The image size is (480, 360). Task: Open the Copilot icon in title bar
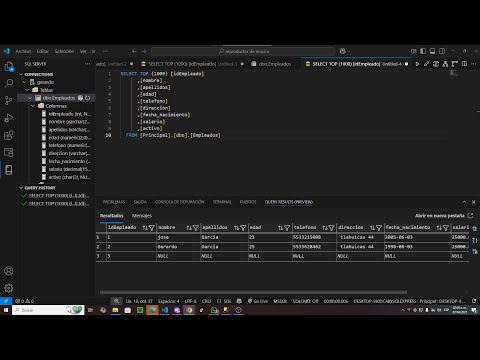point(343,51)
